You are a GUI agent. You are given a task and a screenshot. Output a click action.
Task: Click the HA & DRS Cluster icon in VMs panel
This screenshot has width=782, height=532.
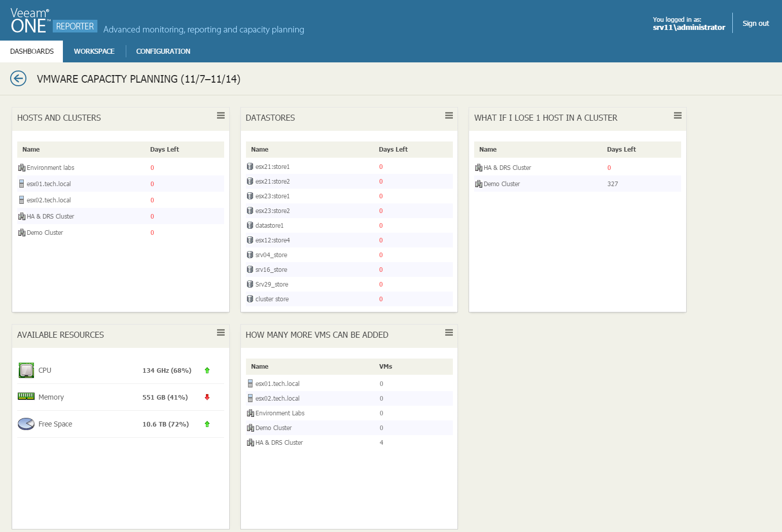[251, 442]
